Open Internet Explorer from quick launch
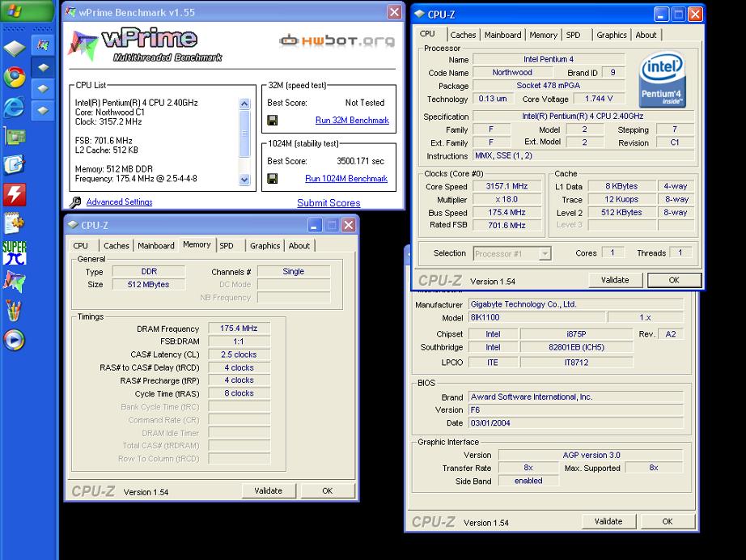This screenshot has width=746, height=560. [15, 107]
